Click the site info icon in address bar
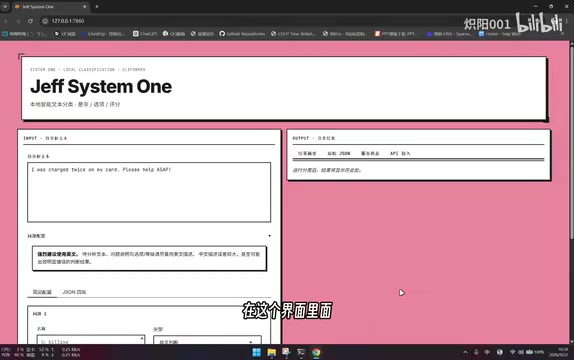 click(45, 21)
